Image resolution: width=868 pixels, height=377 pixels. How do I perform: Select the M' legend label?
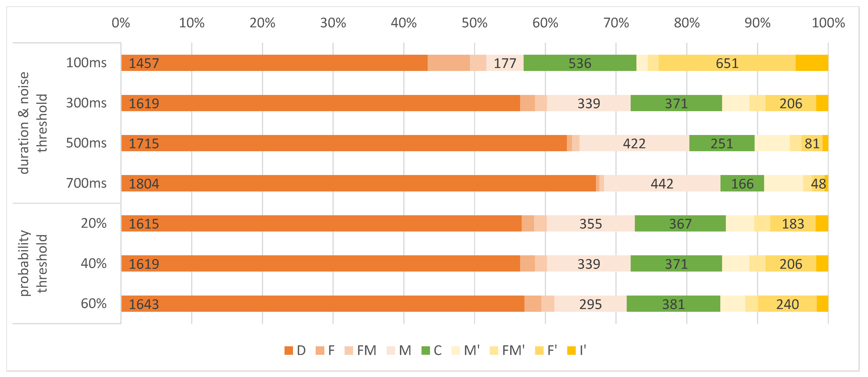[x=472, y=351]
